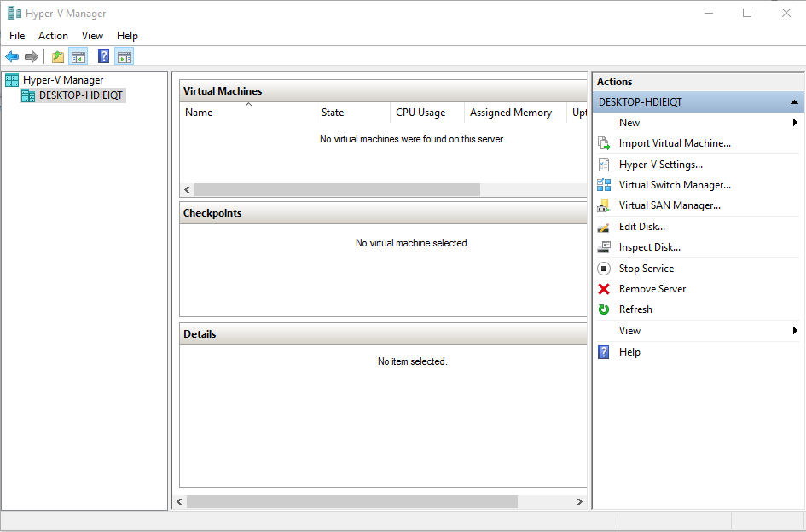This screenshot has height=532, width=806.
Task: Click the Import Virtual Machine icon
Action: pyautogui.click(x=604, y=143)
